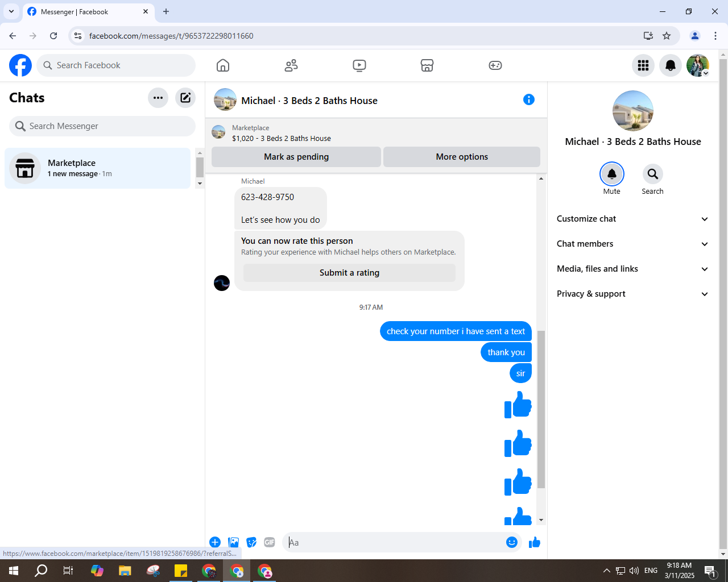The width and height of the screenshot is (728, 582).
Task: Open Facebook home via logo
Action: (x=20, y=65)
